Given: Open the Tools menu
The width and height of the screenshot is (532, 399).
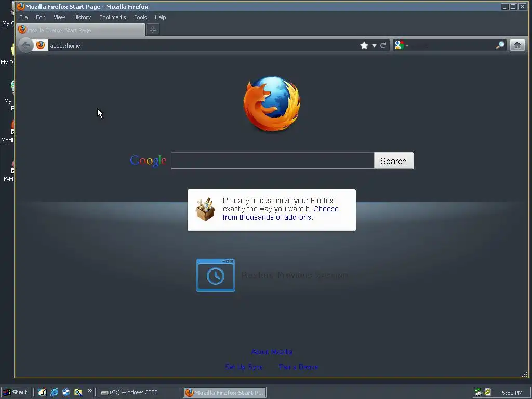Looking at the screenshot, I should [140, 17].
